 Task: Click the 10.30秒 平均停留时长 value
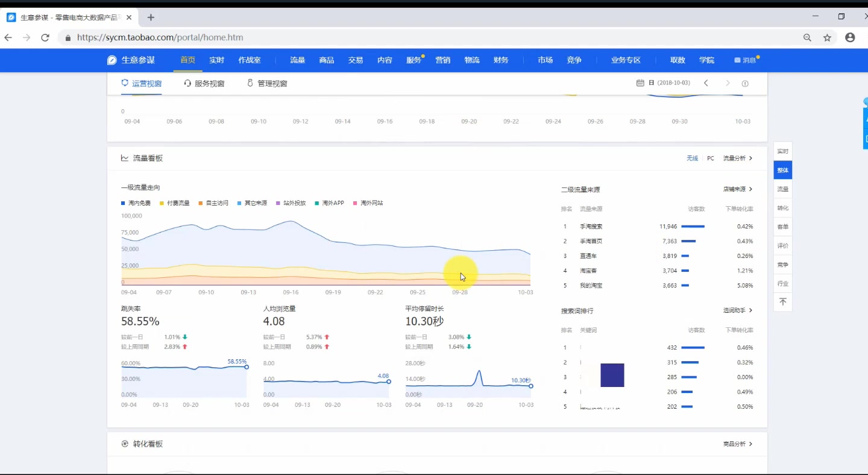424,321
